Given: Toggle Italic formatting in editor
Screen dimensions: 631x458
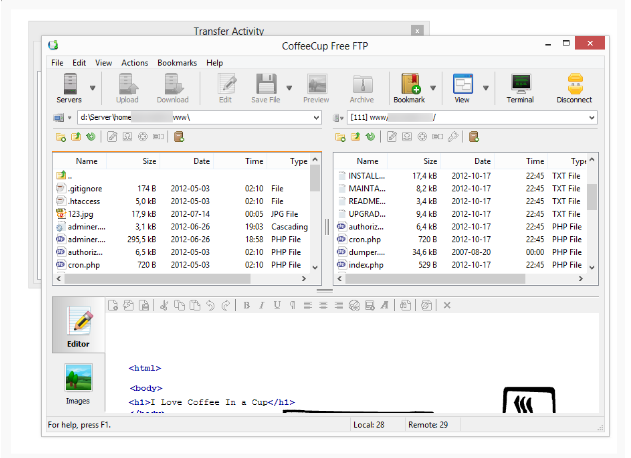Looking at the screenshot, I should (262, 305).
